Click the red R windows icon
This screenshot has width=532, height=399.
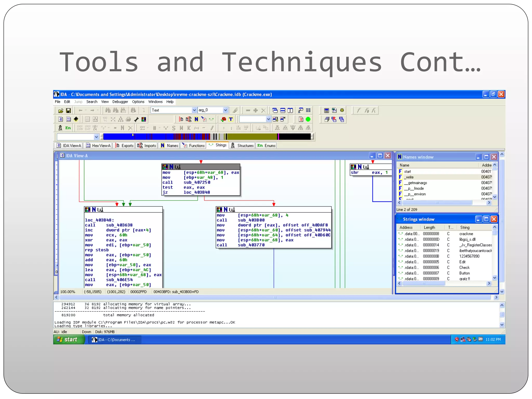334,119
